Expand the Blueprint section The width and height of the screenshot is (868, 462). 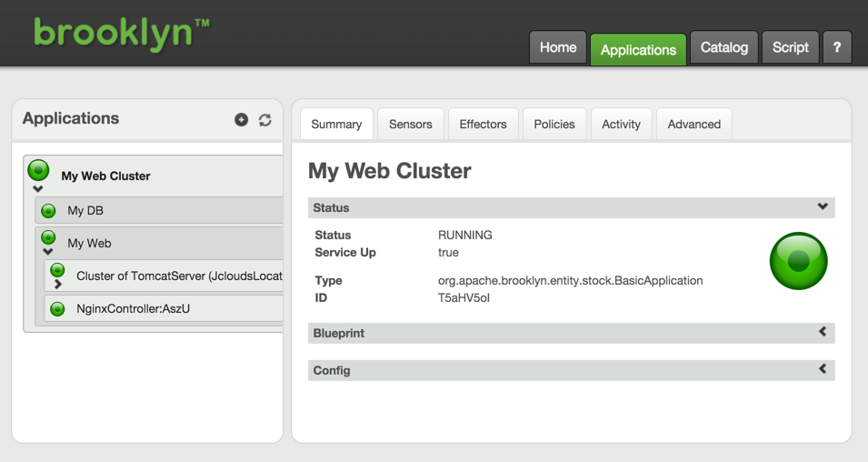(x=823, y=332)
